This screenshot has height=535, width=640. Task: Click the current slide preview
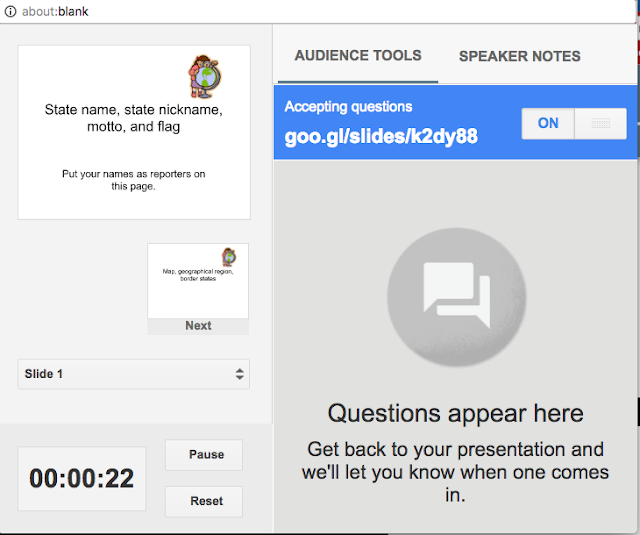click(134, 132)
